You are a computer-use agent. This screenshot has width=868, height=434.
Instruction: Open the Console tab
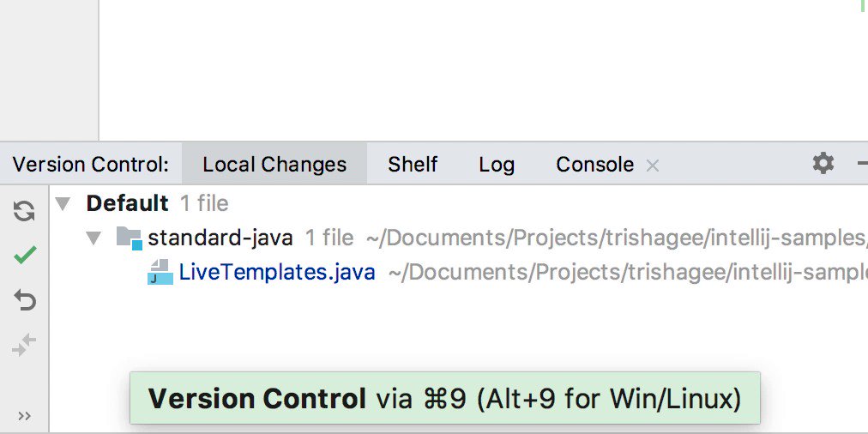595,165
